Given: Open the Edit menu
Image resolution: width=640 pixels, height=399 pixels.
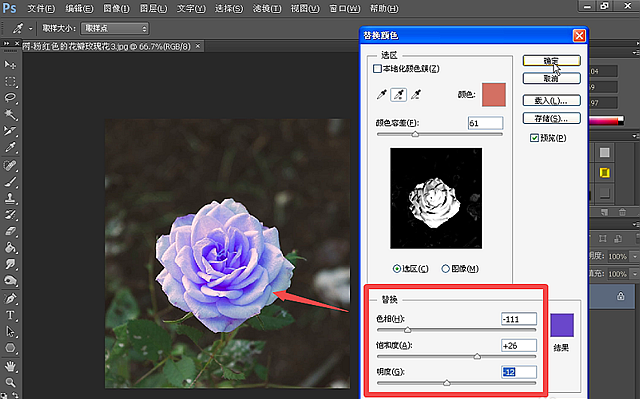Looking at the screenshot, I should 79,8.
